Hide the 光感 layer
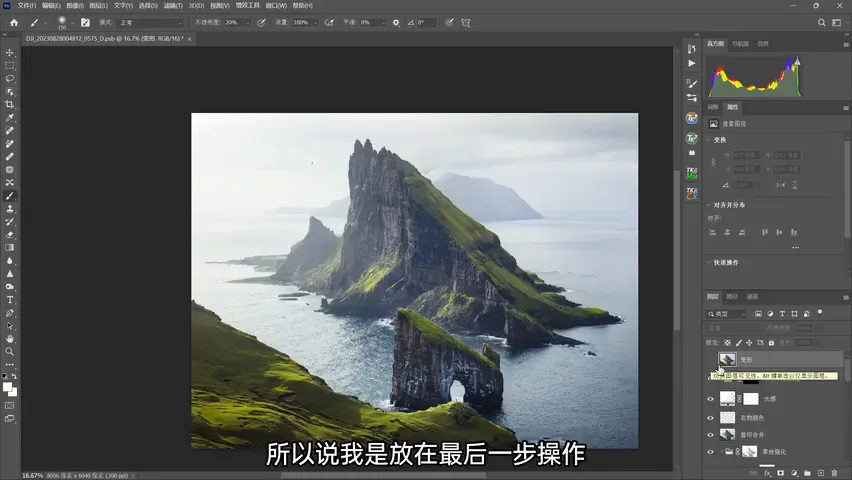The width and height of the screenshot is (852, 480). [710, 399]
